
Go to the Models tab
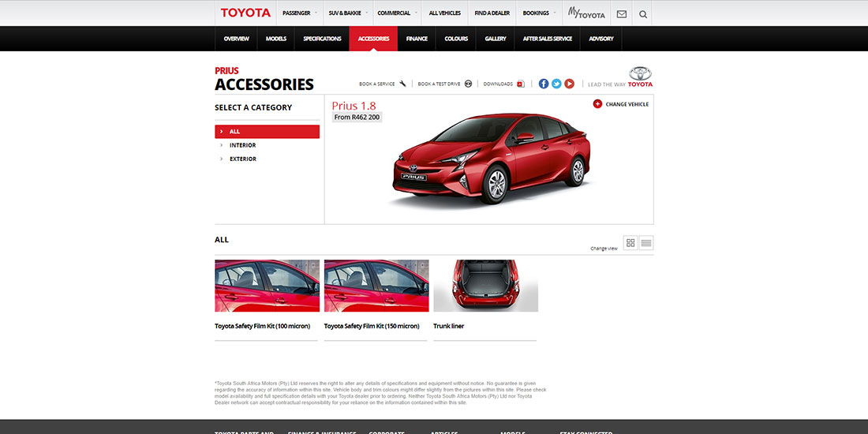pos(275,39)
